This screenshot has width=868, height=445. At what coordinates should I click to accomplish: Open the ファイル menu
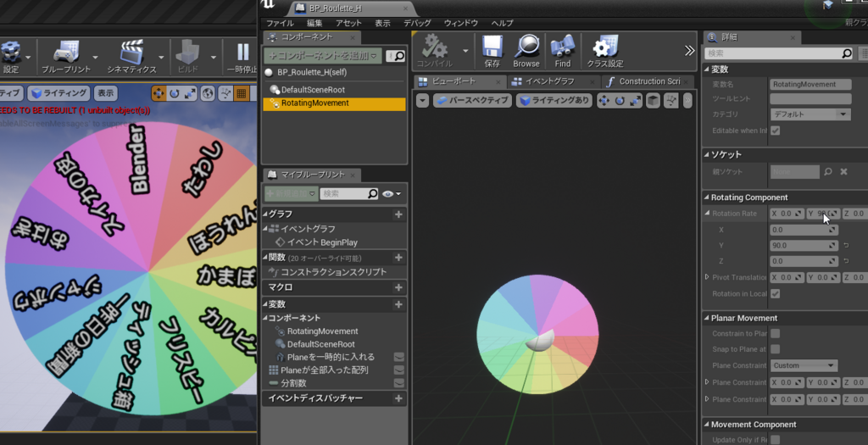click(280, 23)
